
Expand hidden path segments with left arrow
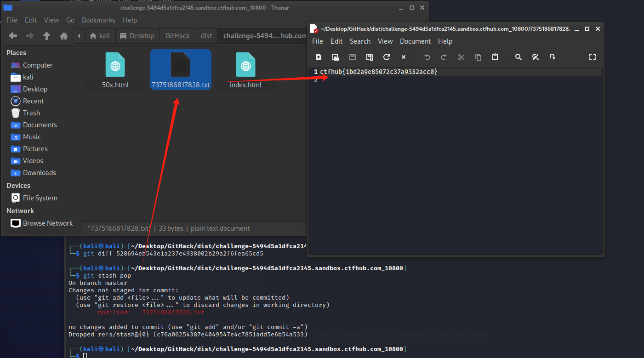(80, 36)
